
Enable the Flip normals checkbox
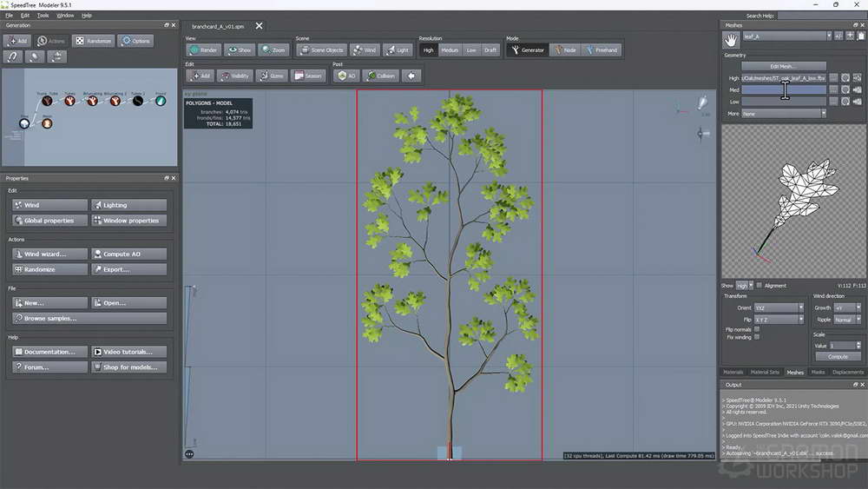(x=757, y=329)
